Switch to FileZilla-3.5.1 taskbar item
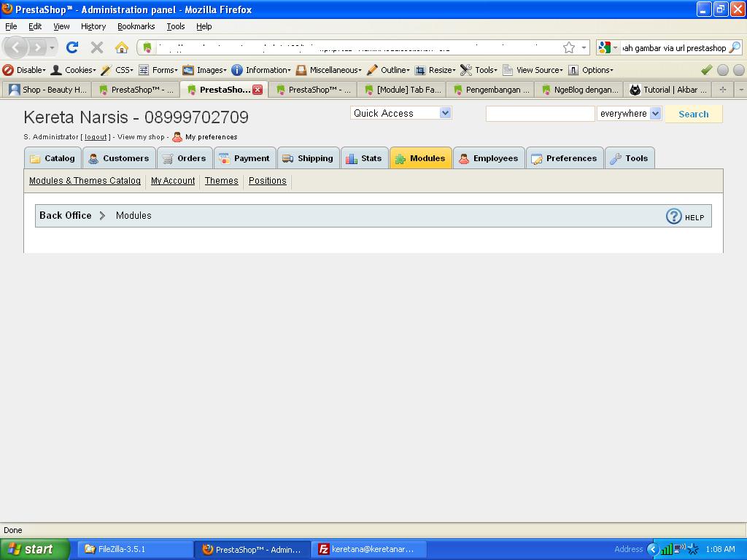Image resolution: width=747 pixels, height=560 pixels. point(135,549)
